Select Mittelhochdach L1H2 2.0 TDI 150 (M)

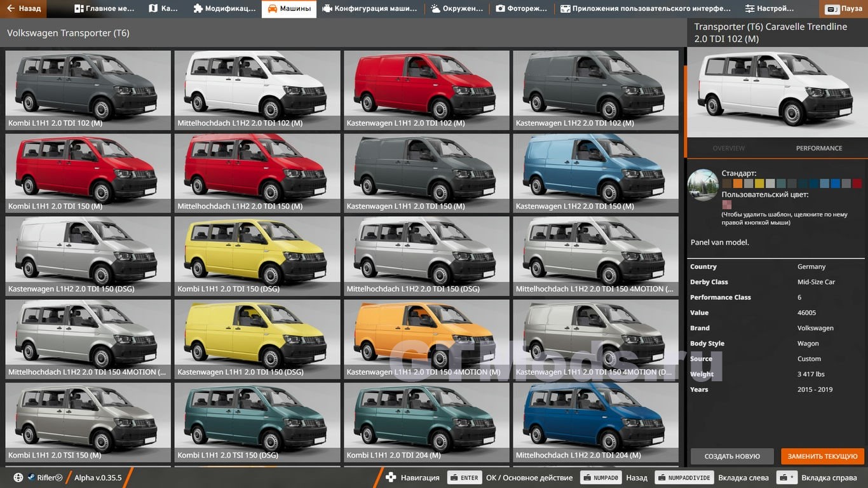257,173
